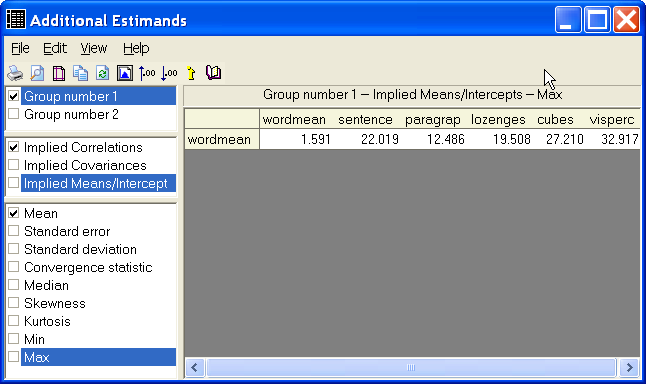Select the cell with value 19.508
Image resolution: width=646 pixels, height=384 pixels.
[x=499, y=139]
